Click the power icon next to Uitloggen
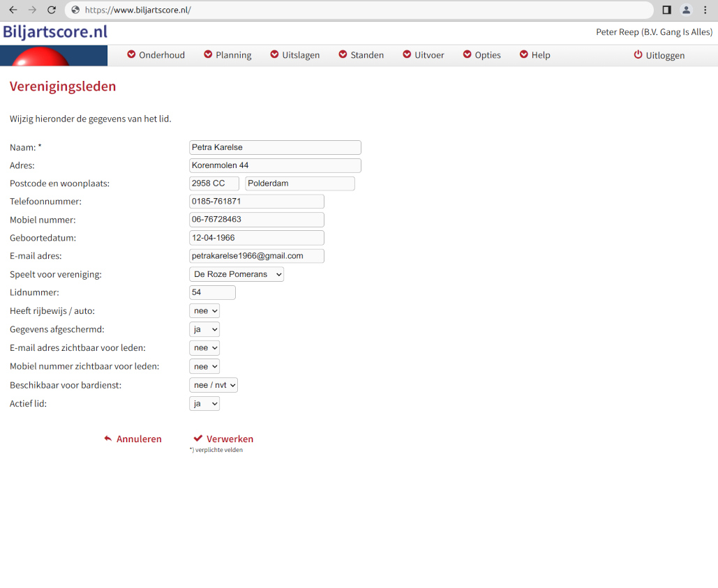This screenshot has width=718, height=588. tap(638, 55)
